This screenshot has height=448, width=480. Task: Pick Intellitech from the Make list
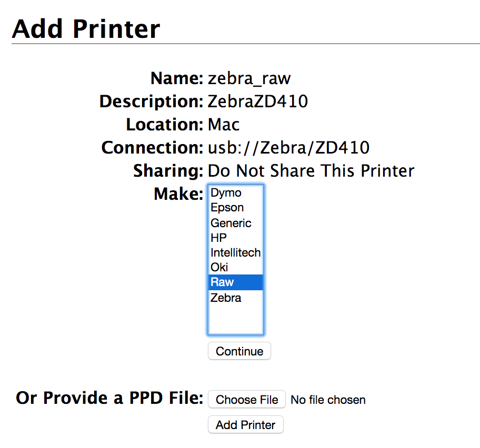tap(235, 252)
